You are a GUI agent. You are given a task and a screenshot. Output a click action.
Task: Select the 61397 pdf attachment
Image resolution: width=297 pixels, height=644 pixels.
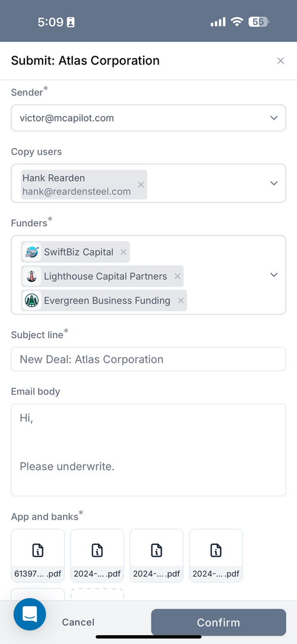(38, 555)
